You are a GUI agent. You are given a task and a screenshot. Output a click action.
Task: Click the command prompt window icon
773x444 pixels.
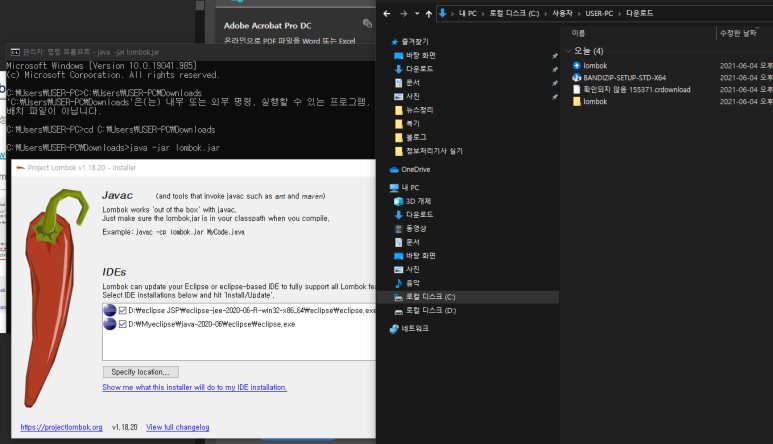[x=15, y=52]
